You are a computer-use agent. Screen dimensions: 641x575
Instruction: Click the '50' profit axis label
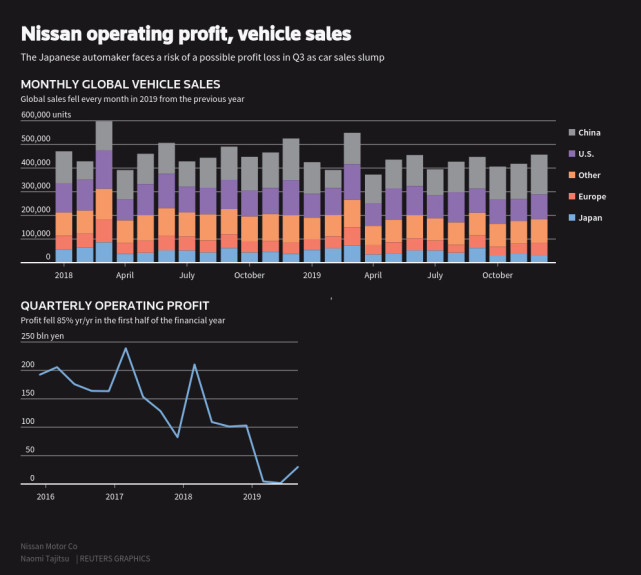point(30,450)
